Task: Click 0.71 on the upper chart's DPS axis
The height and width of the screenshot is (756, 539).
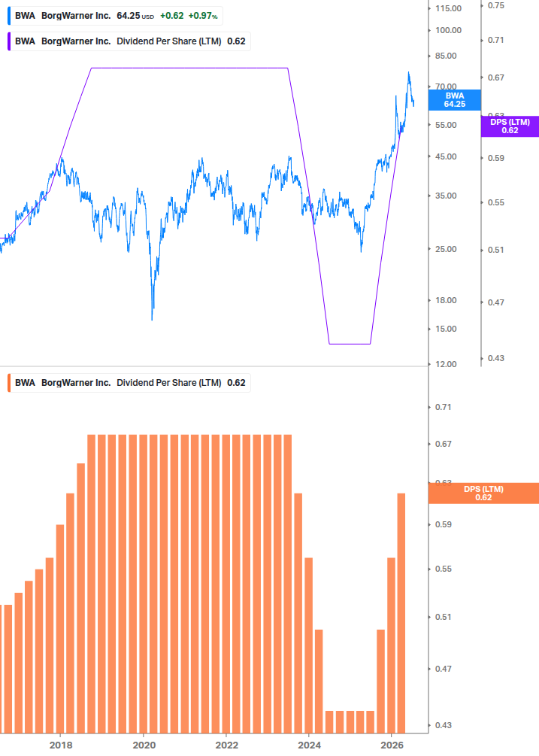Action: click(x=496, y=40)
